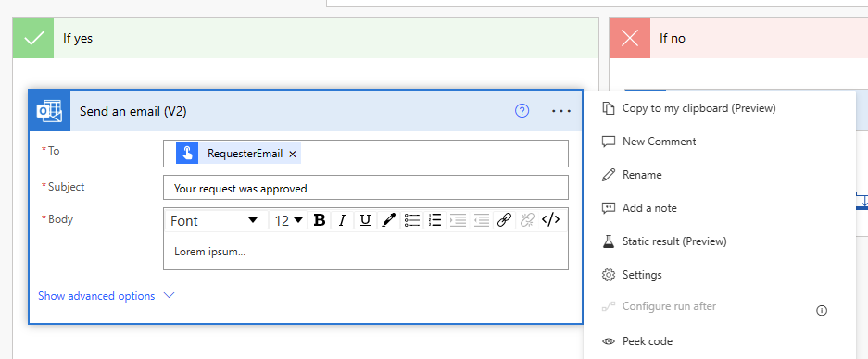Click the Send an email (V2) title
This screenshot has height=359, width=868.
point(132,111)
